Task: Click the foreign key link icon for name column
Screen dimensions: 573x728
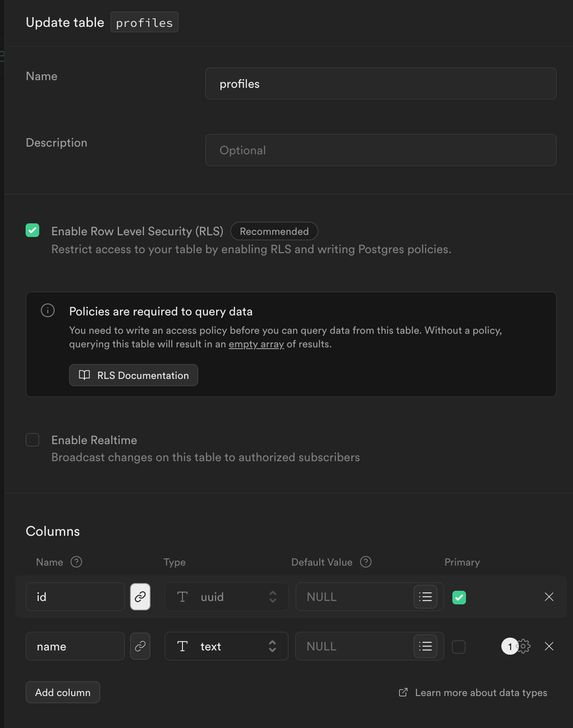Action: pyautogui.click(x=140, y=646)
